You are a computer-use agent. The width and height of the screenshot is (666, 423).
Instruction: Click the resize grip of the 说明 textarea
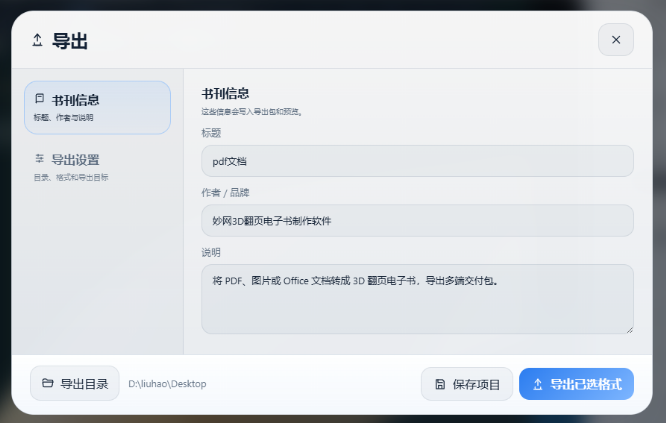(629, 330)
